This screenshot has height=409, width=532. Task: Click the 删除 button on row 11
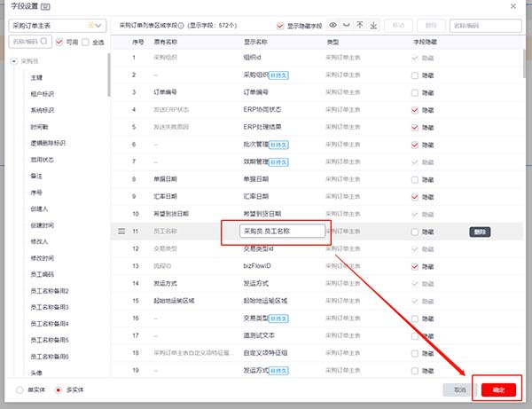(480, 231)
